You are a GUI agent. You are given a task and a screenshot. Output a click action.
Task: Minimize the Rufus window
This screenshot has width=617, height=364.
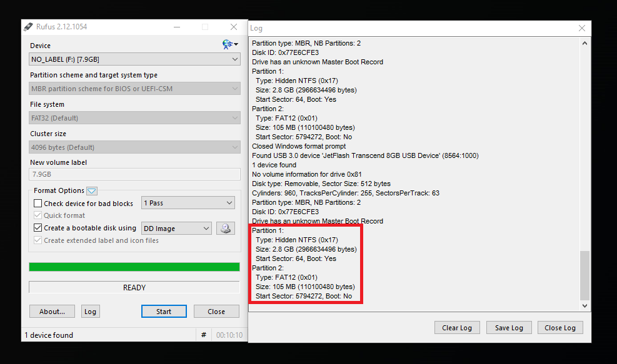[x=177, y=27]
